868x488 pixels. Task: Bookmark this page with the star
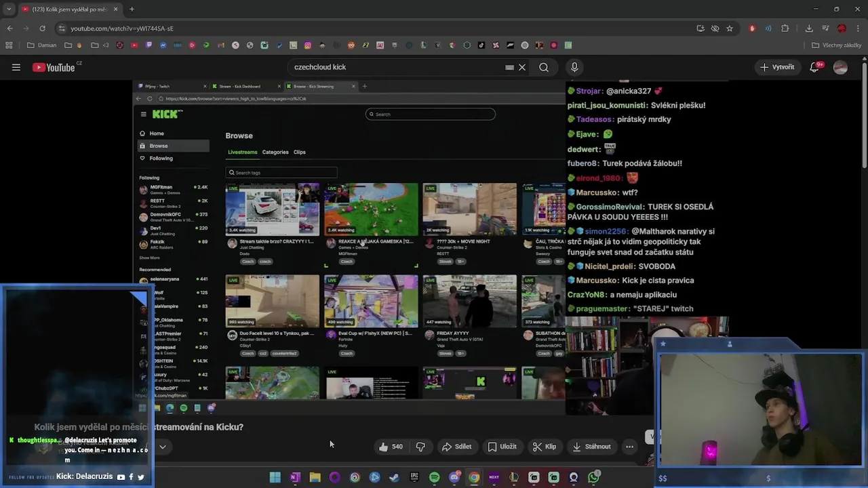click(730, 28)
